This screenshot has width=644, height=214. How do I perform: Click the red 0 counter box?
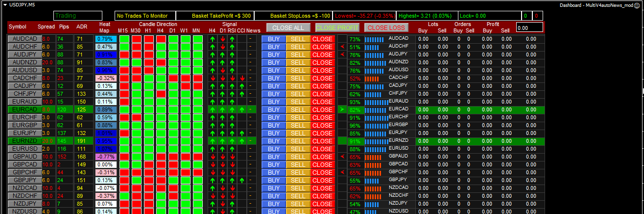(538, 16)
